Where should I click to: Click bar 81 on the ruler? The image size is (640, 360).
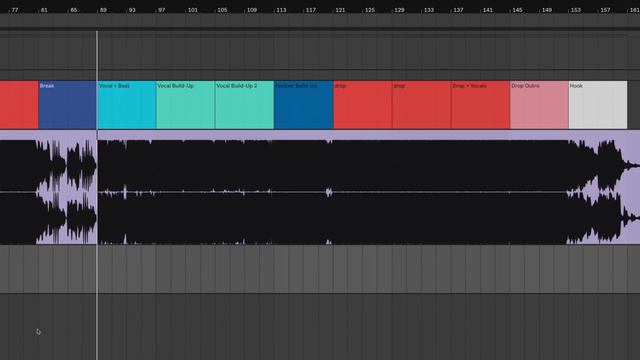[x=44, y=10]
